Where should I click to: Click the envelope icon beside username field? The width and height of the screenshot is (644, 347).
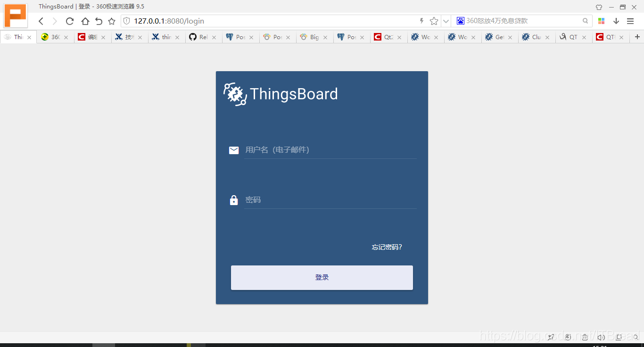234,150
